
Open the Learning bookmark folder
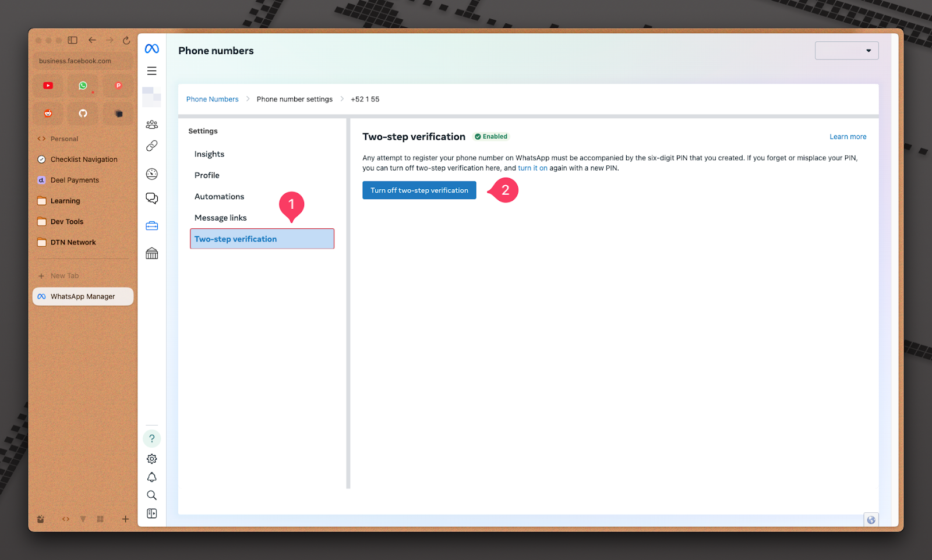[x=65, y=201]
